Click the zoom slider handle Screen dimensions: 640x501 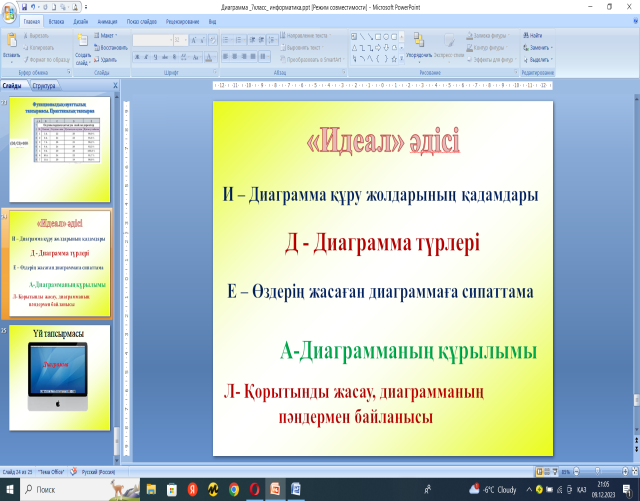click(598, 472)
